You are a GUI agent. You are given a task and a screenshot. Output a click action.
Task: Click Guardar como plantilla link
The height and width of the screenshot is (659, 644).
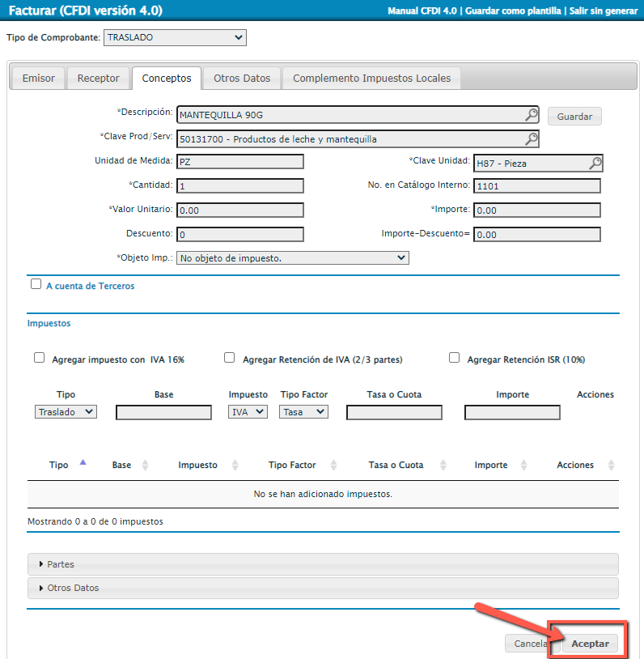pyautogui.click(x=507, y=11)
